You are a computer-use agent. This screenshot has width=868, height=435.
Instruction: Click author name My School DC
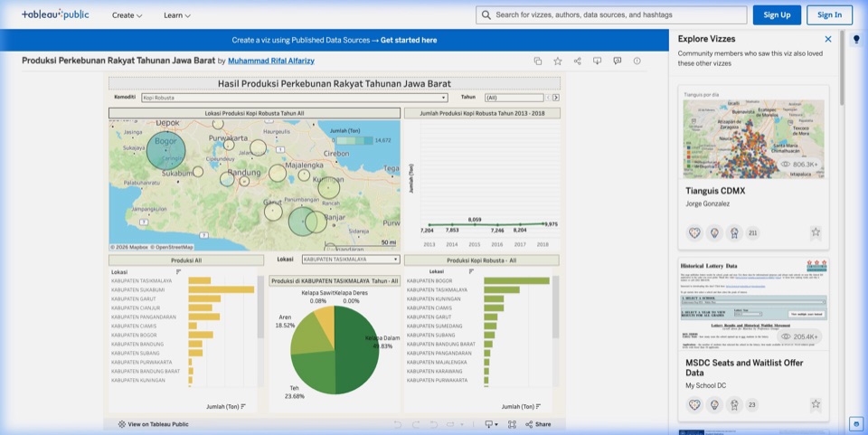(706, 385)
